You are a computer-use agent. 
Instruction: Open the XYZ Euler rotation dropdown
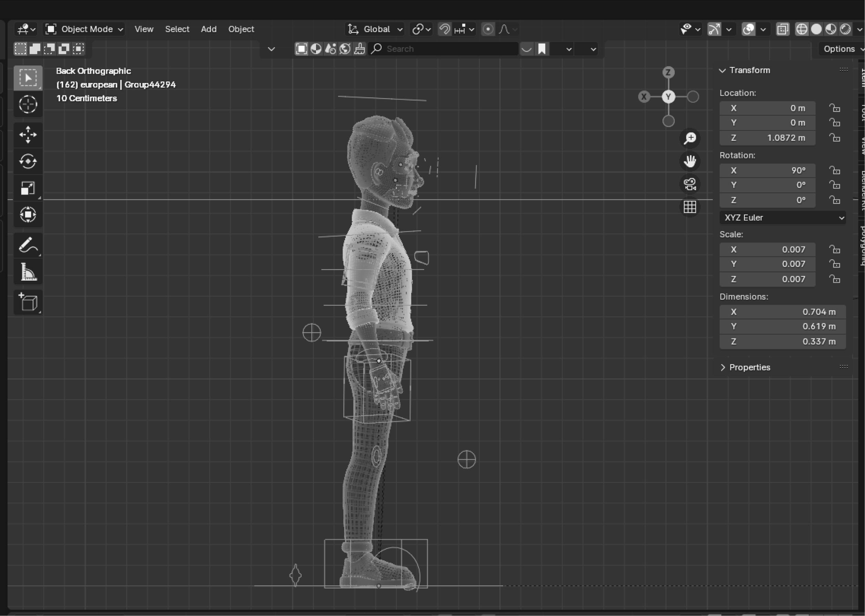coord(782,218)
